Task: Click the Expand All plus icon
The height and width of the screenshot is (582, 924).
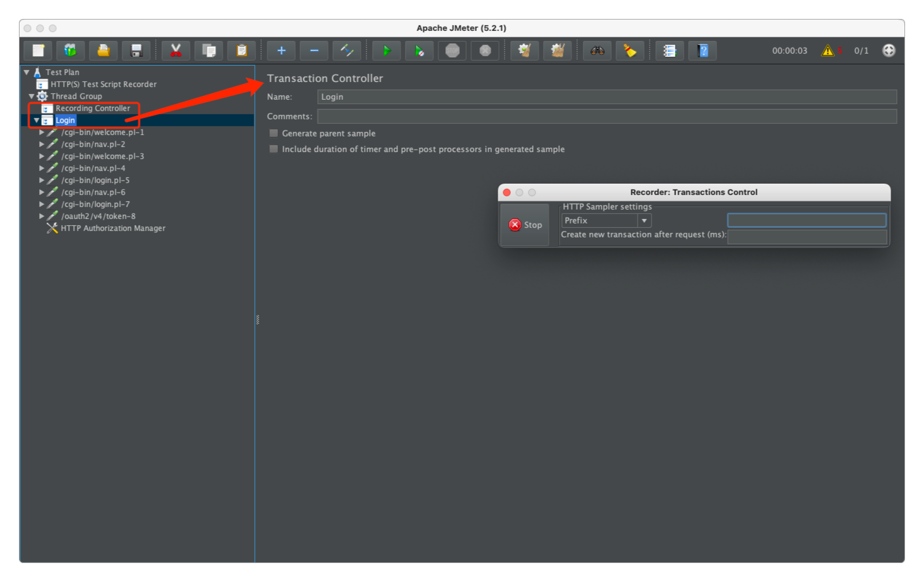Action: coord(281,50)
